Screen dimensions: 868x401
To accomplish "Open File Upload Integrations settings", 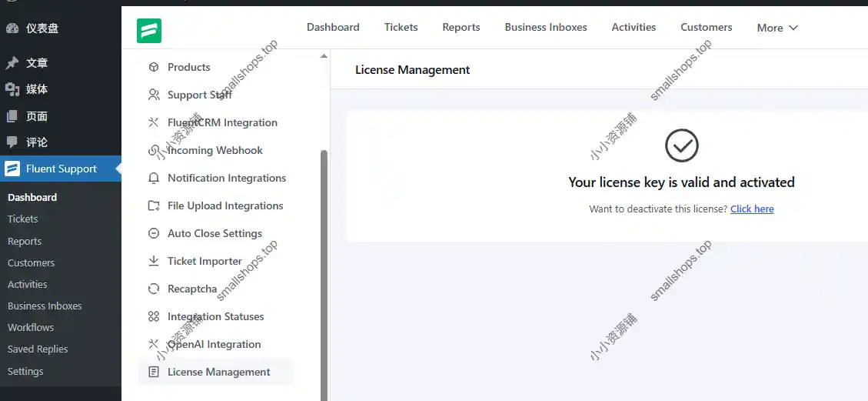I will 216,206.
